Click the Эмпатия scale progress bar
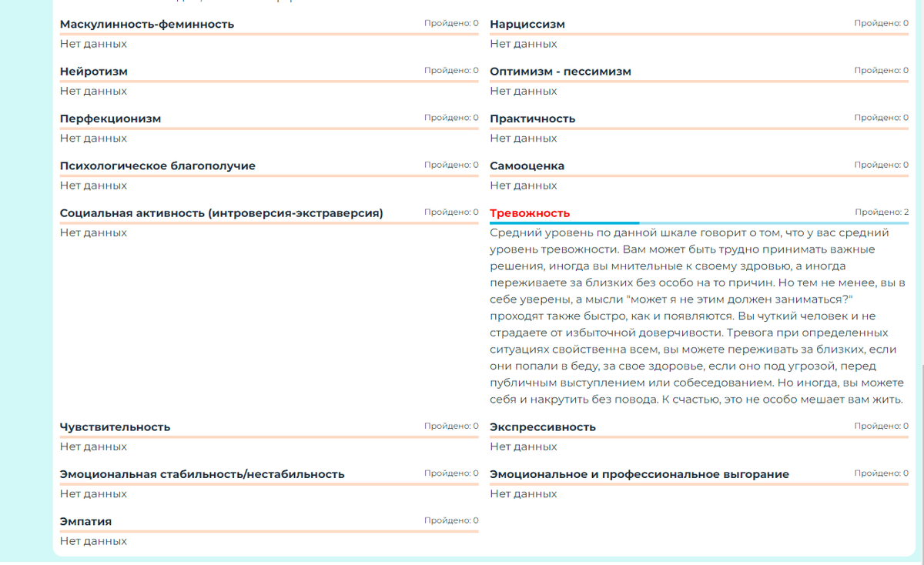The height and width of the screenshot is (565, 924). coord(269,531)
